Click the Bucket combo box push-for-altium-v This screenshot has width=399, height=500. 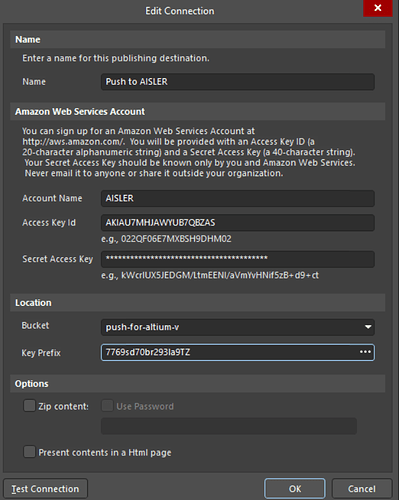(238, 327)
